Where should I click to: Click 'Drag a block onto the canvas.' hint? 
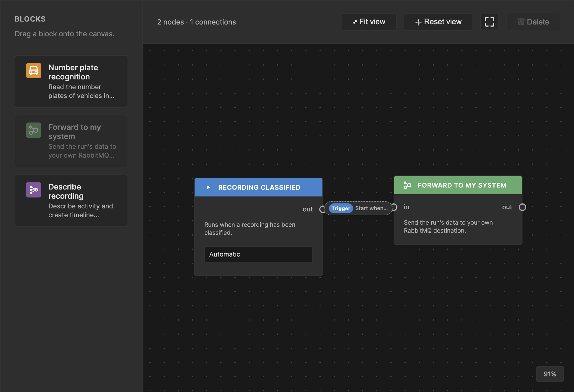[65, 34]
